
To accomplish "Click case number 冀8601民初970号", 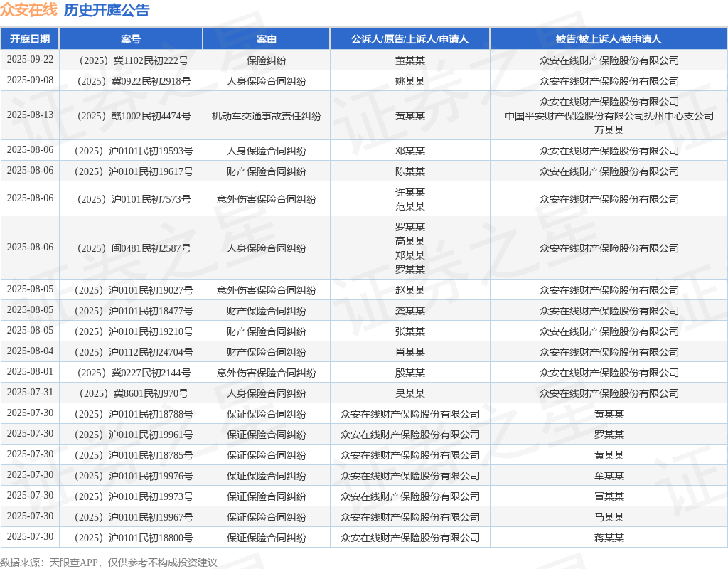I will click(x=134, y=393).
